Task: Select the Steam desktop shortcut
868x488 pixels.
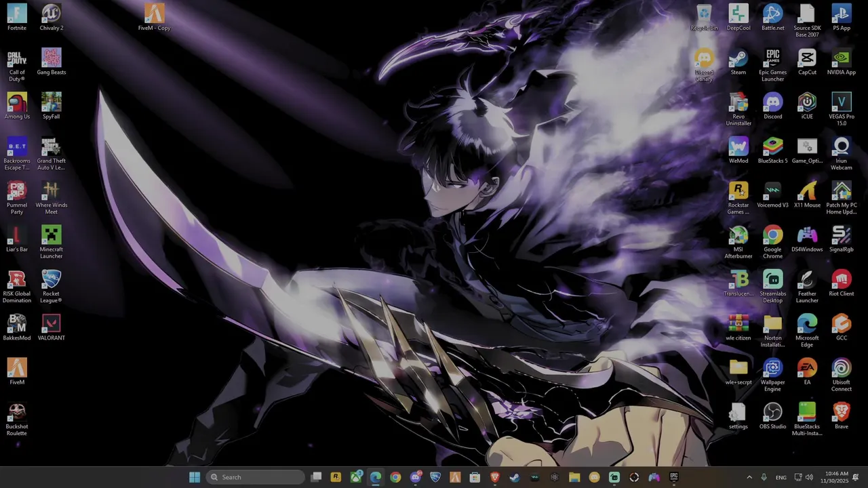Action: (x=738, y=62)
